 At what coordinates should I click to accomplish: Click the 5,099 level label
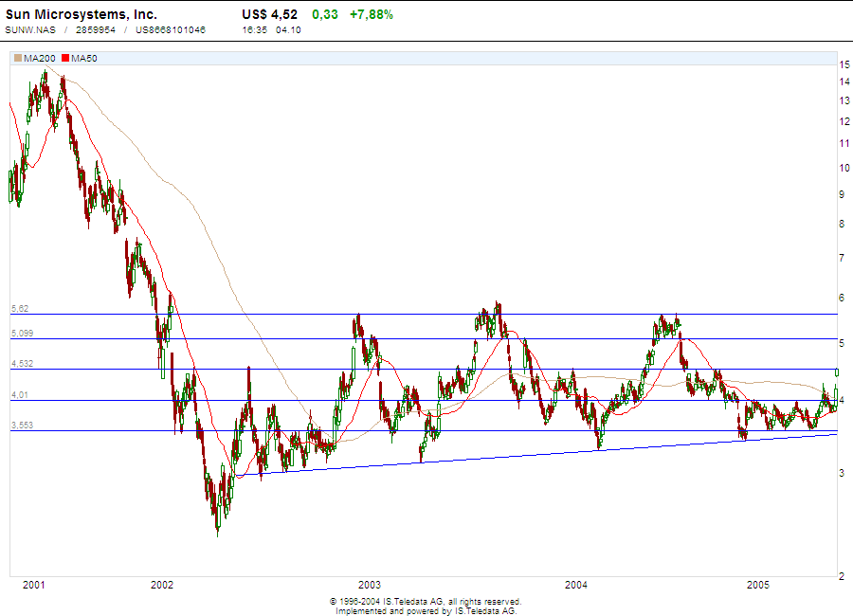[23, 333]
